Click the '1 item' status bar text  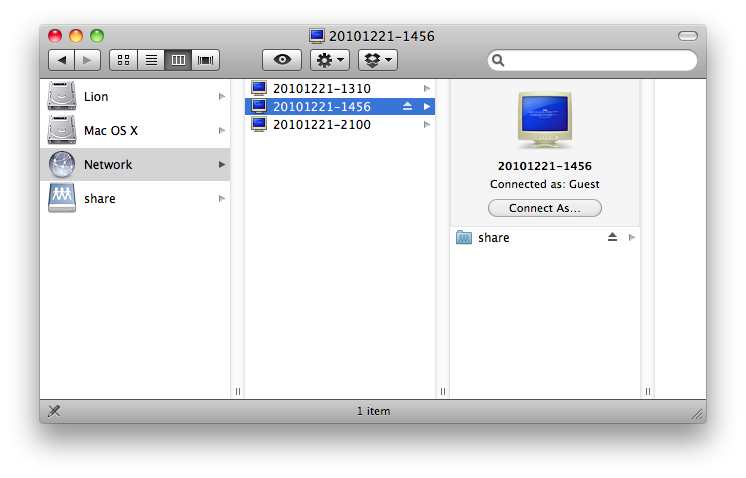pyautogui.click(x=373, y=411)
